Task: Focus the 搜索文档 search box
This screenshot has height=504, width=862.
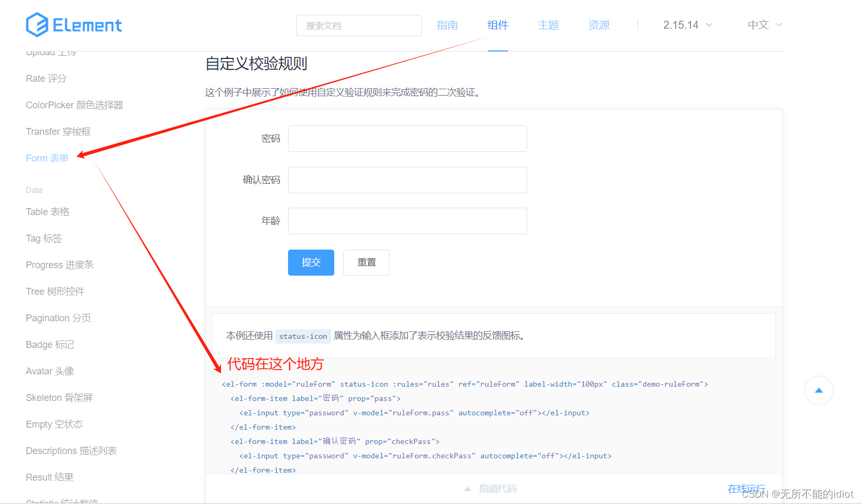Action: pyautogui.click(x=359, y=25)
